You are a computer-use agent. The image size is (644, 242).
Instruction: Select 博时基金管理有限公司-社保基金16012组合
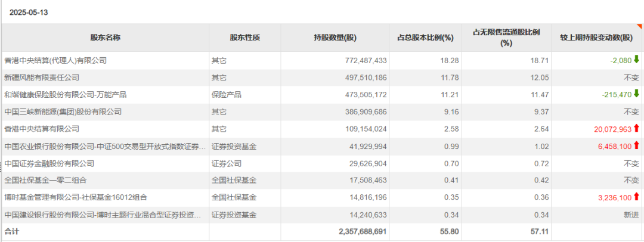[76, 198]
